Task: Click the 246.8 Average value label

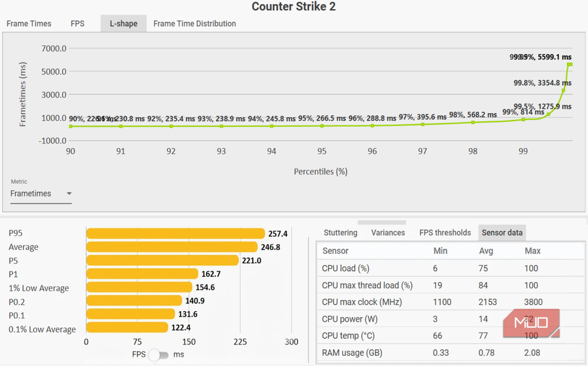Action: pyautogui.click(x=270, y=247)
